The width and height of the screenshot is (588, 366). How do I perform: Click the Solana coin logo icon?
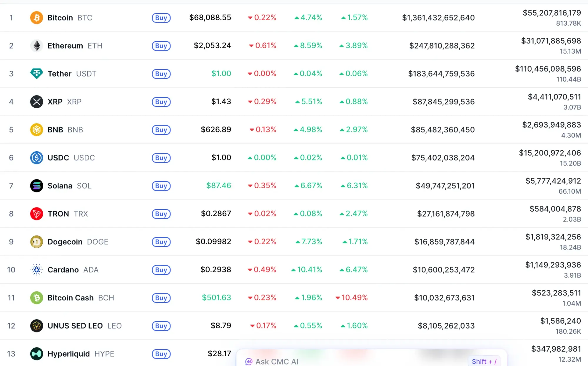click(36, 186)
